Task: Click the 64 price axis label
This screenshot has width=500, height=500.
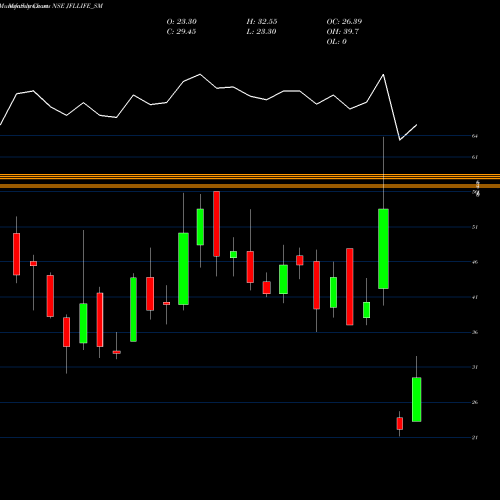Action: click(x=475, y=136)
